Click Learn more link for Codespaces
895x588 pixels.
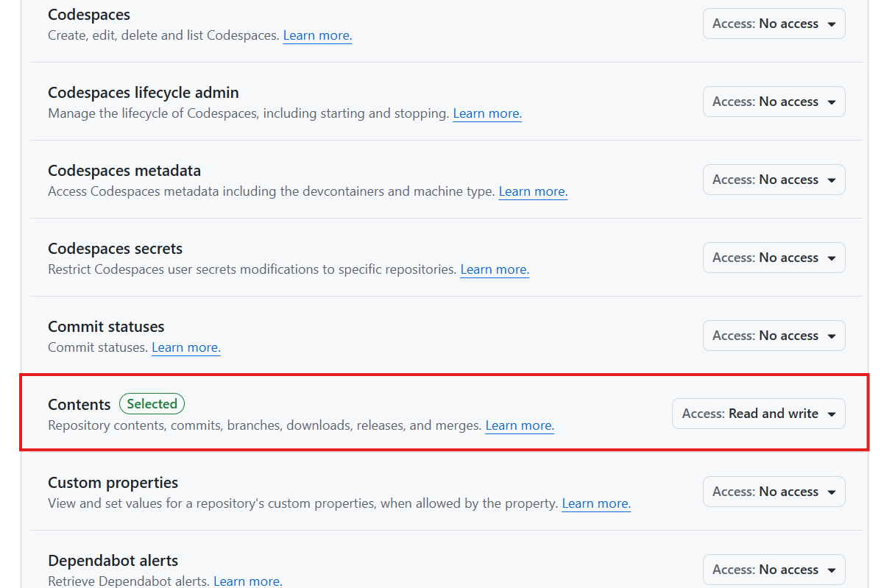(317, 35)
